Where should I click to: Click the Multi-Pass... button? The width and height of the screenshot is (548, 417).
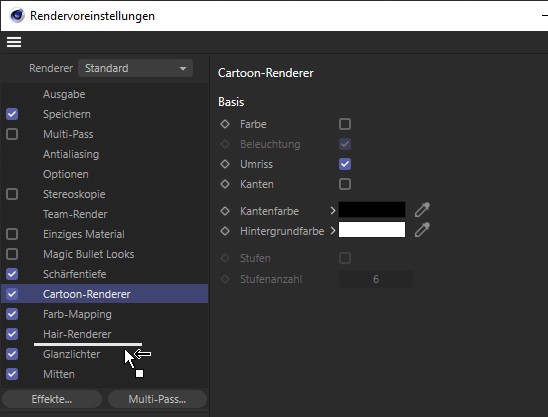click(157, 399)
